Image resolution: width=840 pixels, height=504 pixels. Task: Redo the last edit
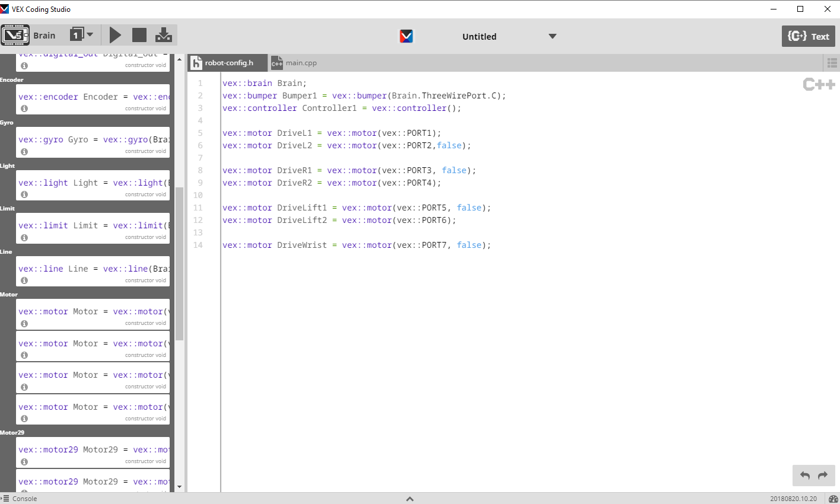point(823,476)
